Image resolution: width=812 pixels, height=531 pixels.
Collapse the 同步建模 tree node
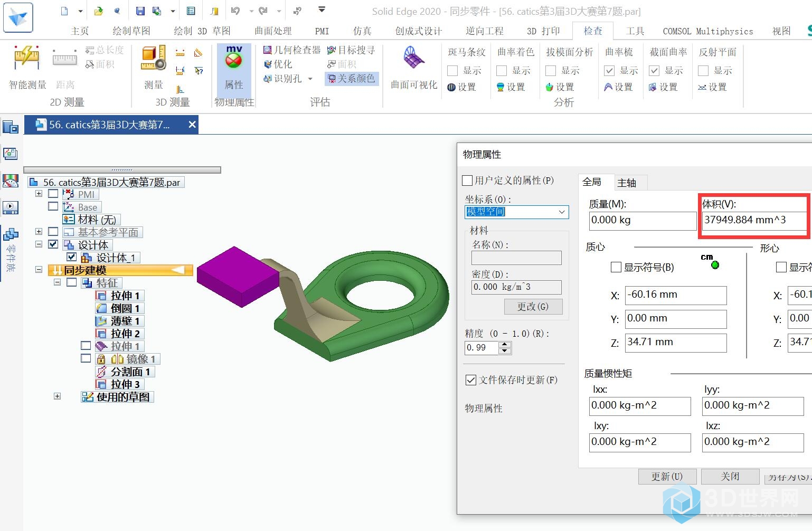tap(39, 269)
